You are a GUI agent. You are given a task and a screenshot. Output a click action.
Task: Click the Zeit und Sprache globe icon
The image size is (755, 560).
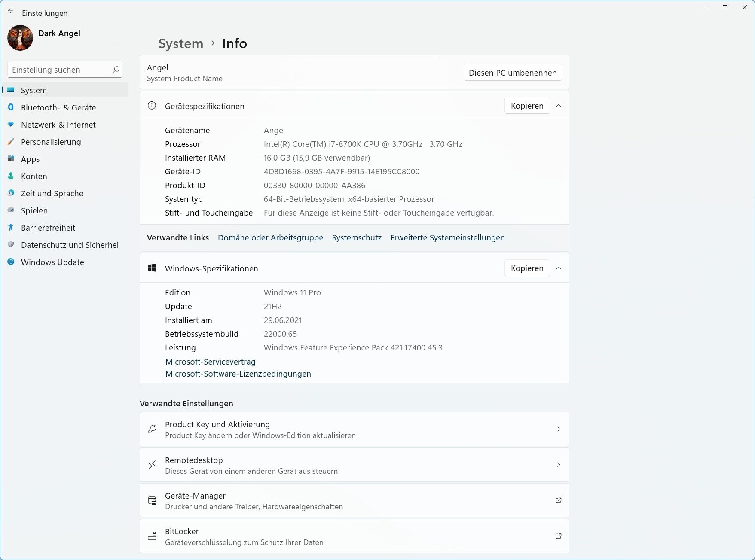pyautogui.click(x=11, y=193)
